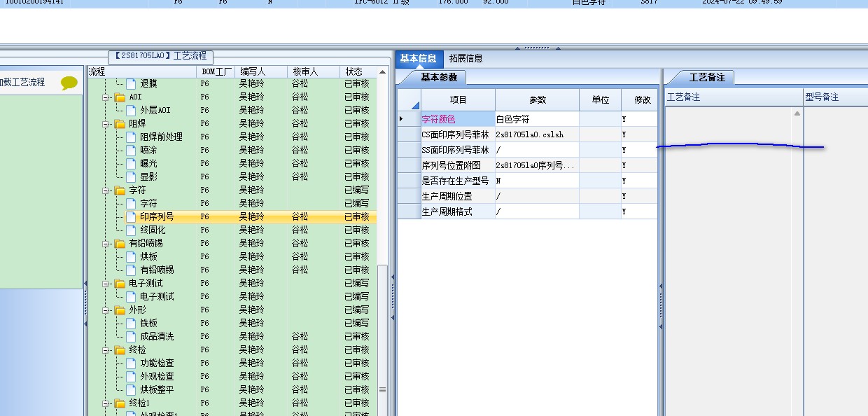Click the tree scrollbar up arrow
The image size is (868, 416).
click(x=382, y=72)
